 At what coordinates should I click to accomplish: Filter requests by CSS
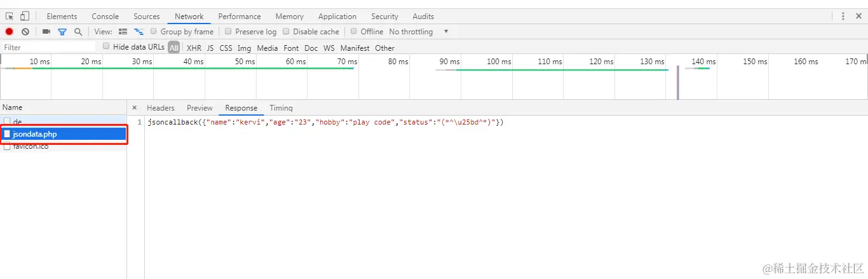point(226,48)
